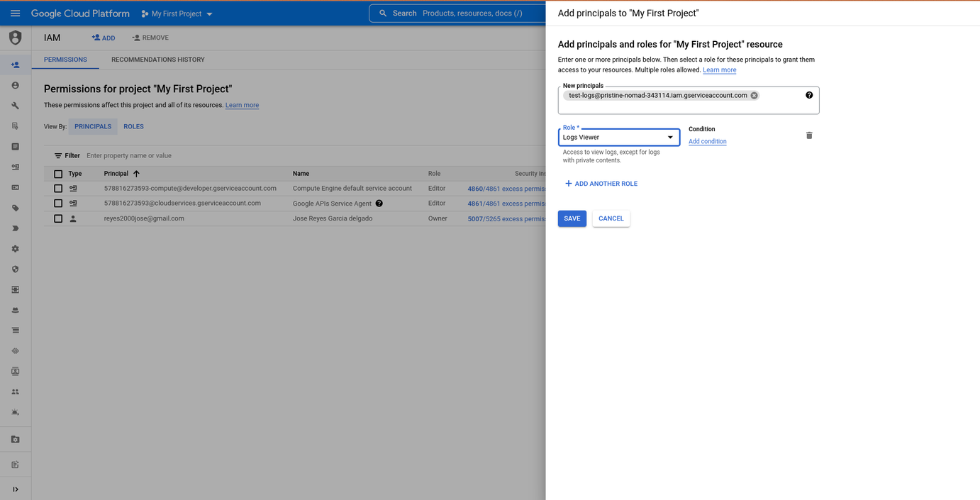Open the settings gear sidebar icon

pos(15,249)
